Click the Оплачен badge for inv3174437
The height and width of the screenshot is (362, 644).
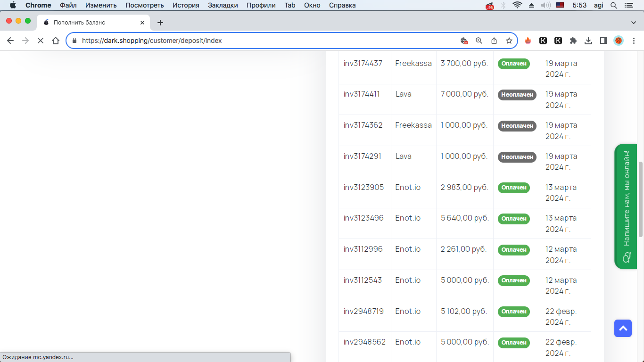[514, 64]
